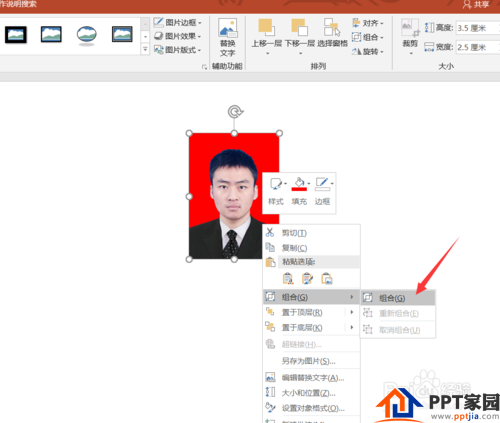Expand the picture styles gallery
This screenshot has width=500, height=423.
tap(145, 49)
